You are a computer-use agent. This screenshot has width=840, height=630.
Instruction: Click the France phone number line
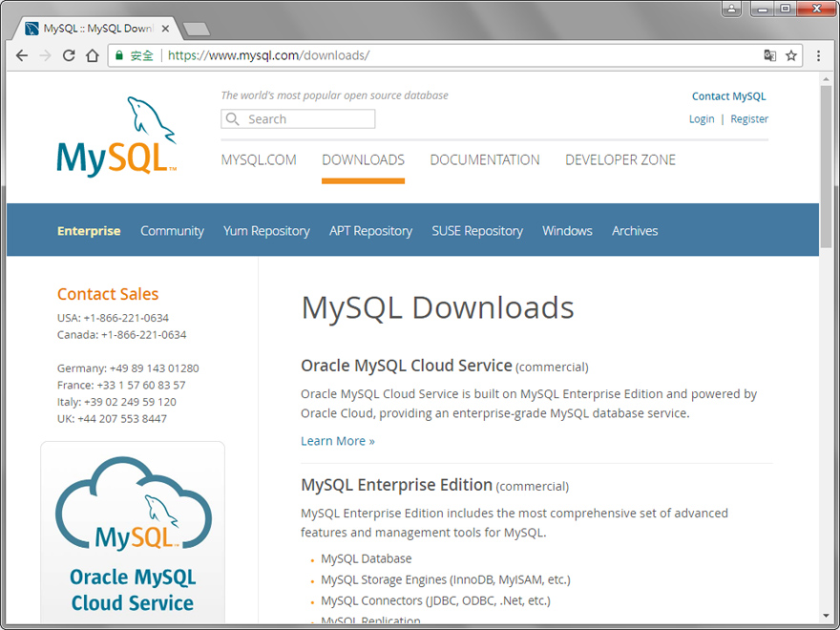click(121, 386)
